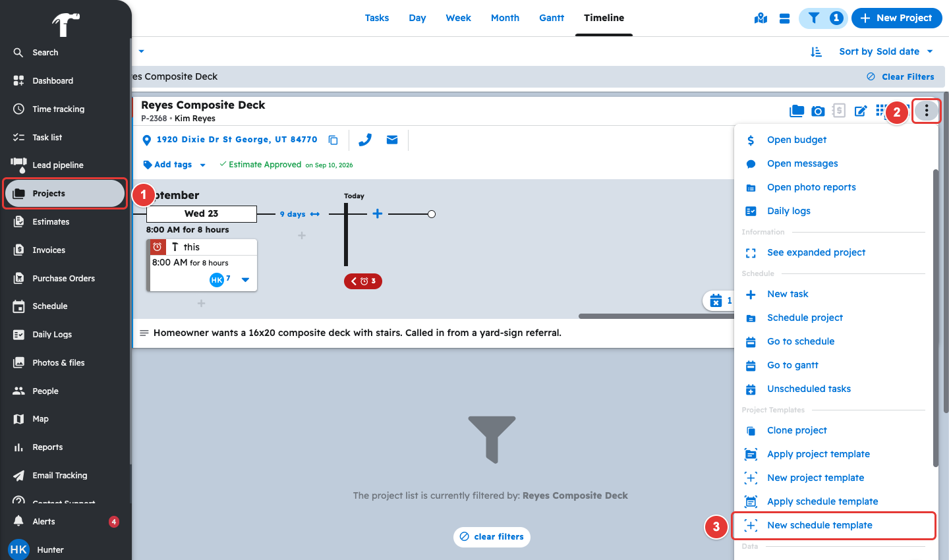
Task: Switch to the Month tab
Action: click(x=505, y=18)
